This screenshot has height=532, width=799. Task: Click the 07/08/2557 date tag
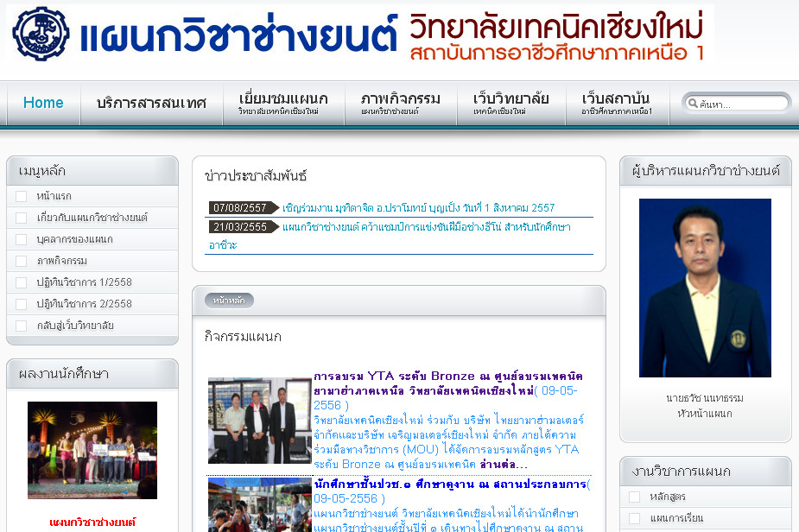tap(244, 208)
